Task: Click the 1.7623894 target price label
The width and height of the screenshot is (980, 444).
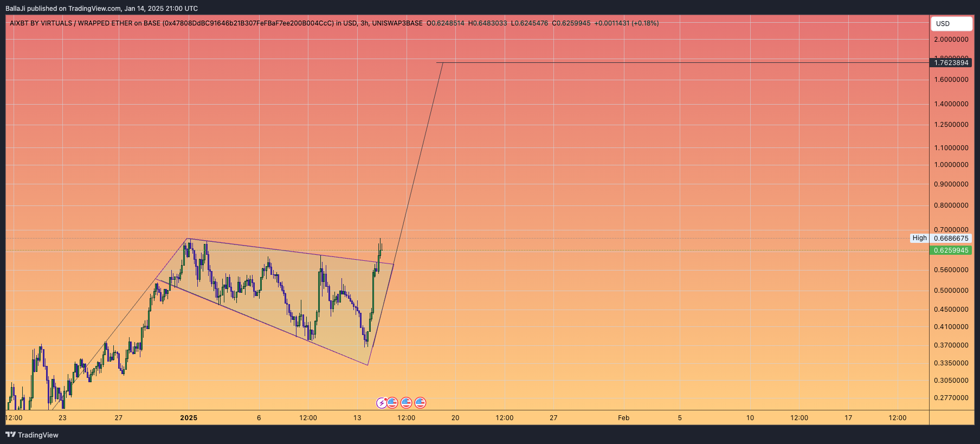Action: (951, 63)
